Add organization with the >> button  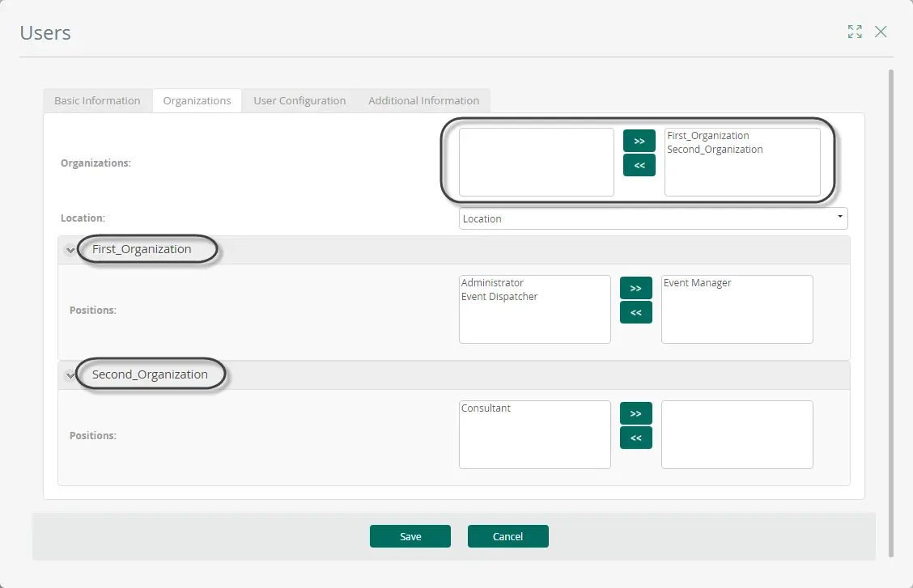click(x=639, y=141)
